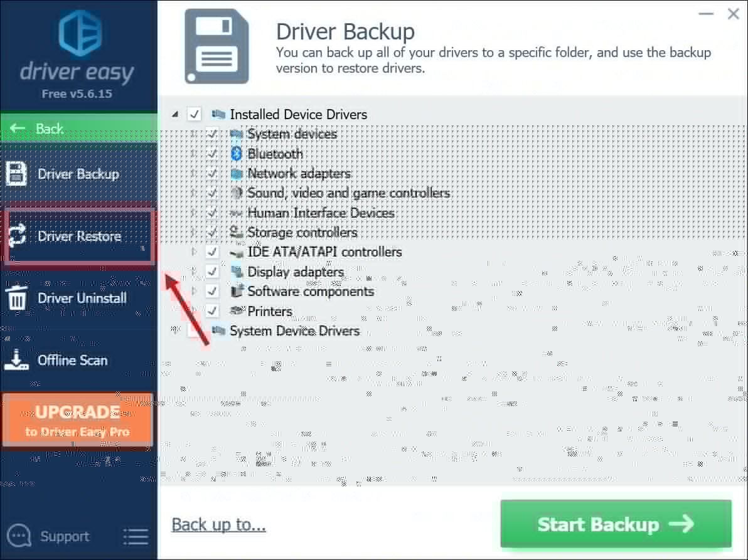The width and height of the screenshot is (748, 560).
Task: Click the Network adapters icon
Action: tap(236, 173)
